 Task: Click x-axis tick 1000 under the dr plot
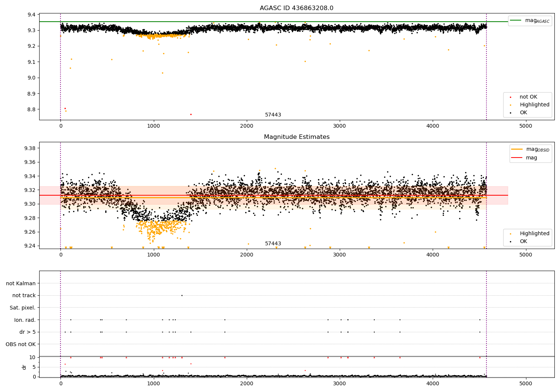(153, 384)
